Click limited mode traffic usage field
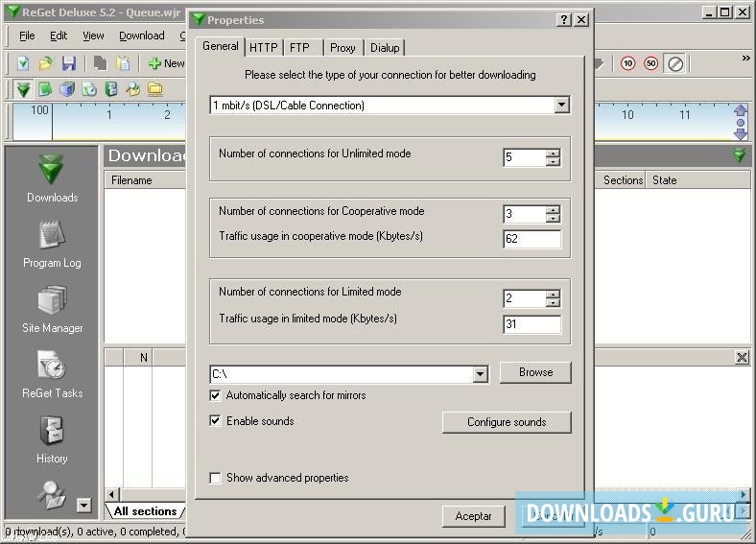 pos(532,324)
